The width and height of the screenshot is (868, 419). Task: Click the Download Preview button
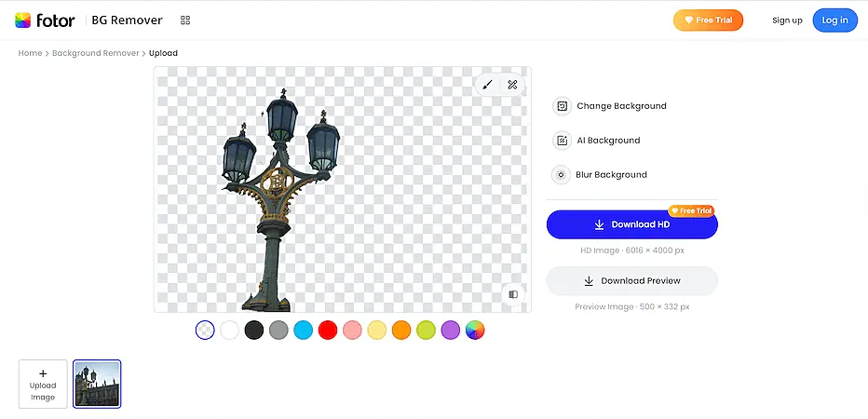[x=632, y=280]
